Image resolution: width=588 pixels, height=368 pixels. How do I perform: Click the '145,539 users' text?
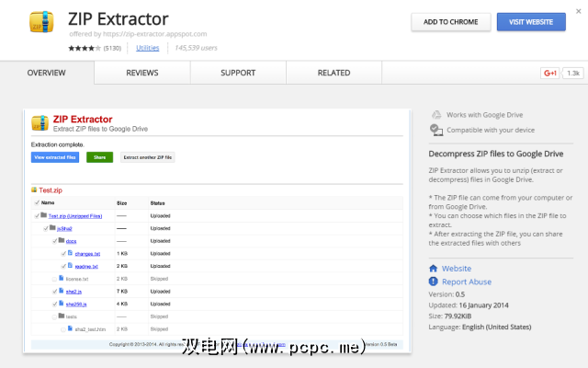pos(196,48)
